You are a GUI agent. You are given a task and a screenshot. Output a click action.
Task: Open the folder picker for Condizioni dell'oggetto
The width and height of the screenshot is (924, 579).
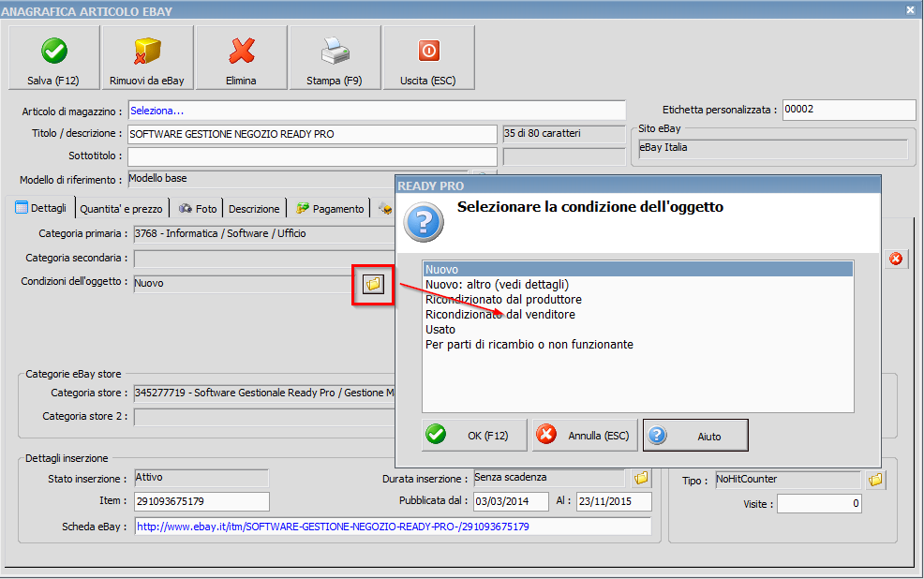pyautogui.click(x=373, y=285)
